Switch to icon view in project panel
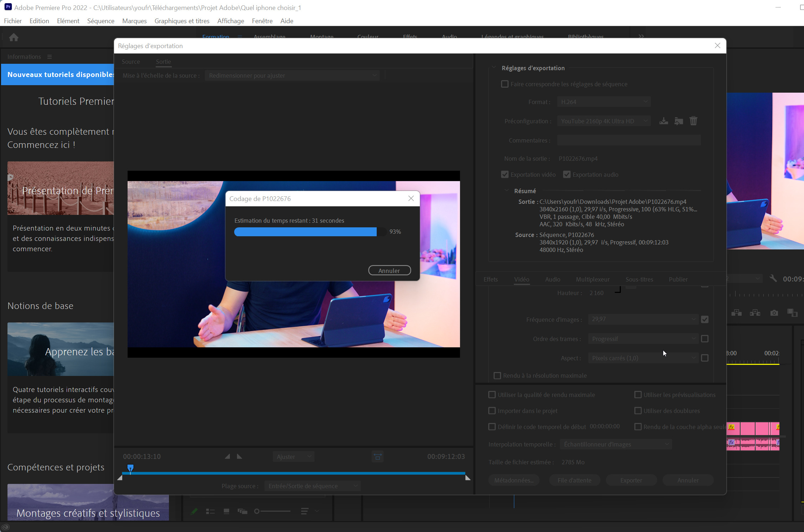 click(226, 511)
